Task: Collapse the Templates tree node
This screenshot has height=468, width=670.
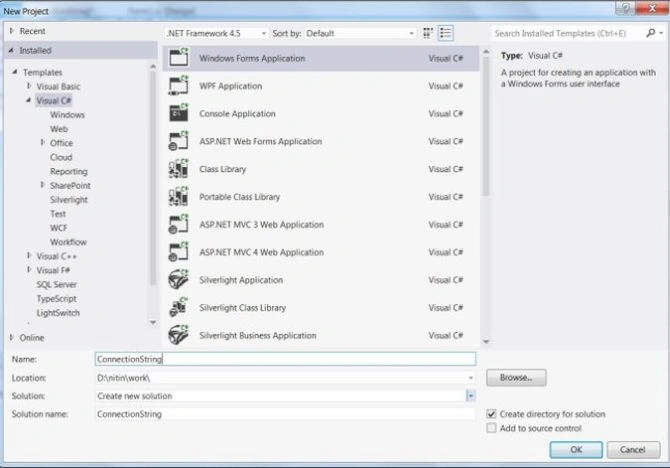Action: pos(15,72)
